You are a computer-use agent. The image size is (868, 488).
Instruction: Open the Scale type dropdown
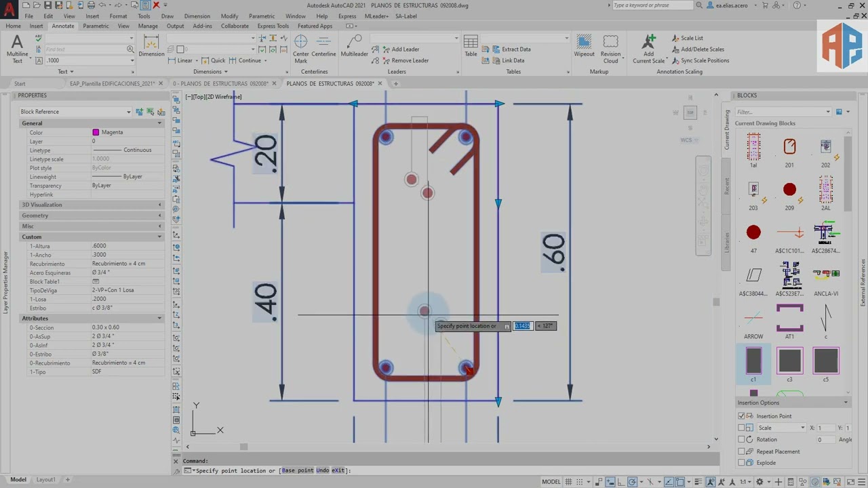781,428
